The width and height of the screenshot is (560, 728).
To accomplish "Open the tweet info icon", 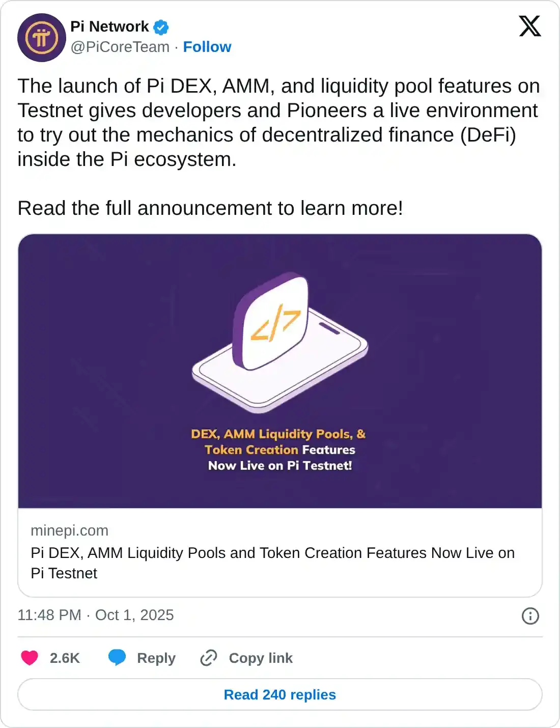I will [530, 615].
